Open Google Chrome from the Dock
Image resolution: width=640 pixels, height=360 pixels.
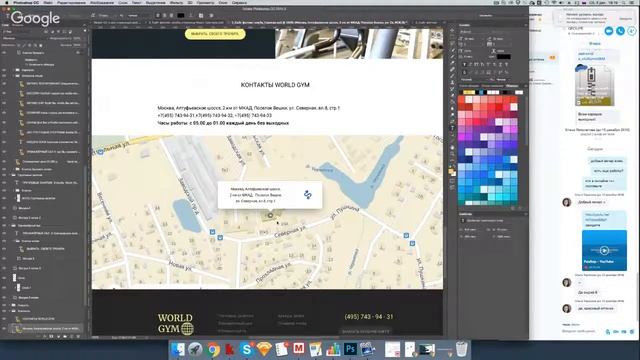pyautogui.click(x=213, y=350)
